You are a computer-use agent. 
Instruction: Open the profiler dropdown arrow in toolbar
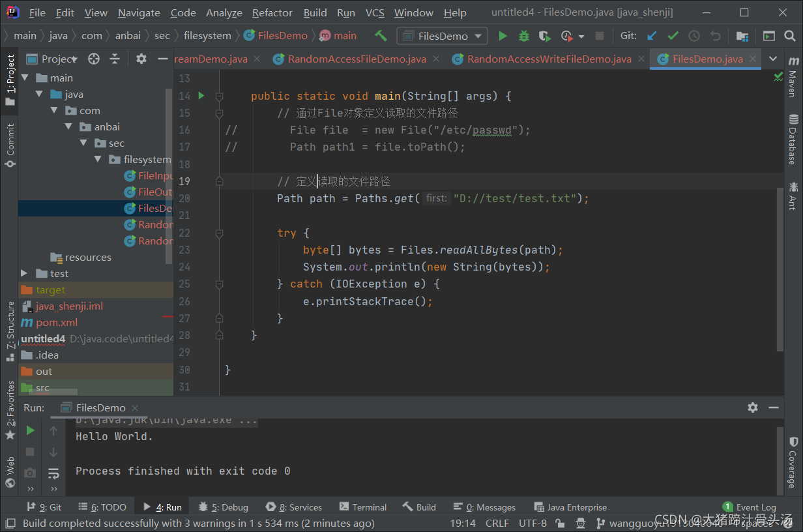[581, 37]
